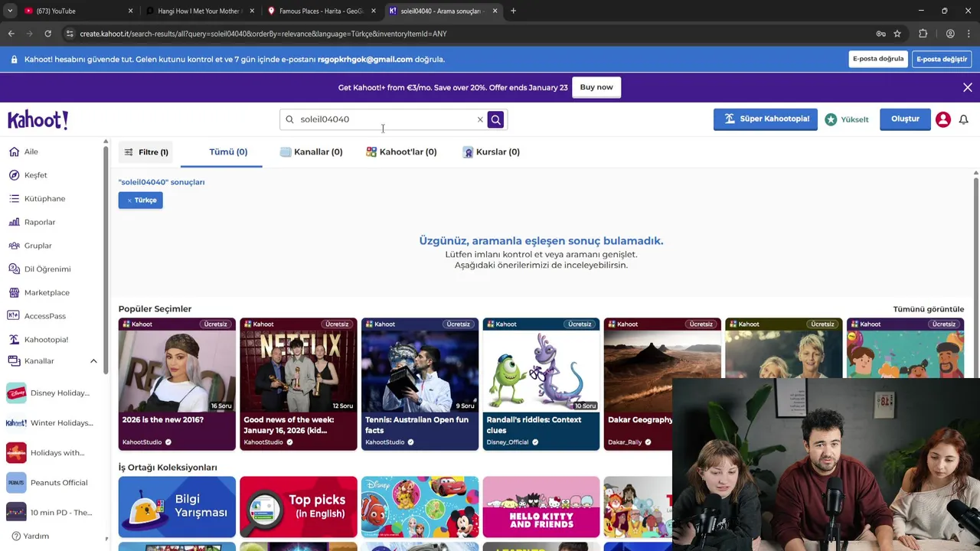The image size is (980, 551).
Task: Select the Kahoot'lar (0) tab
Action: pyautogui.click(x=401, y=152)
